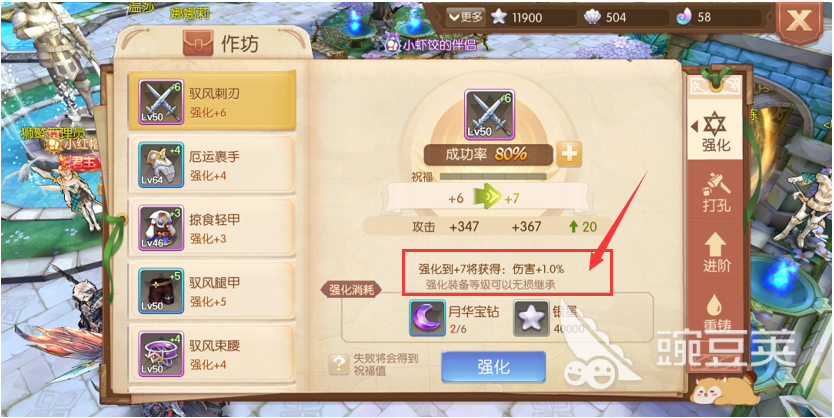Expand the 更多 dropdown at top
The height and width of the screenshot is (418, 834).
click(465, 17)
